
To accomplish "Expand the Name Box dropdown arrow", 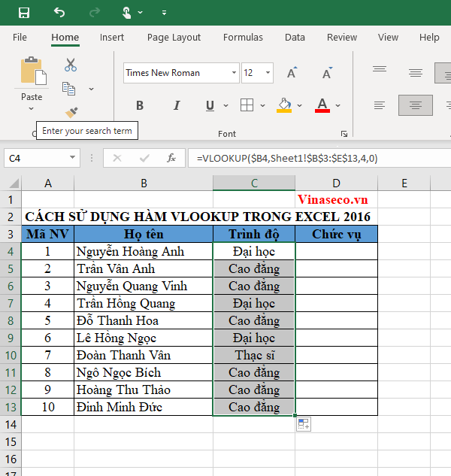I will [x=73, y=158].
